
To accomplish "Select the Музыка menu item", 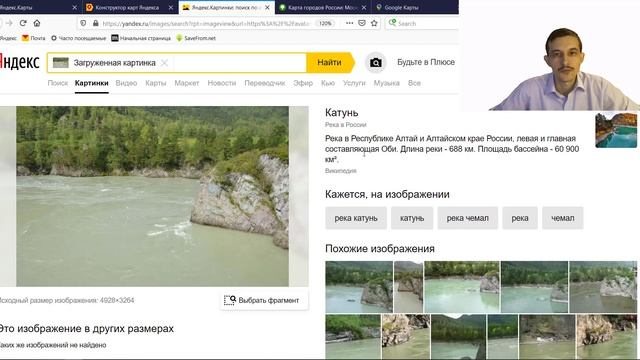I will [x=387, y=83].
